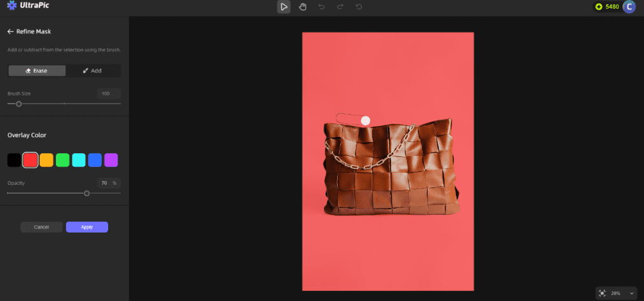The width and height of the screenshot is (644, 301).
Task: Pick the purple overlay color swatch
Action: tap(111, 160)
